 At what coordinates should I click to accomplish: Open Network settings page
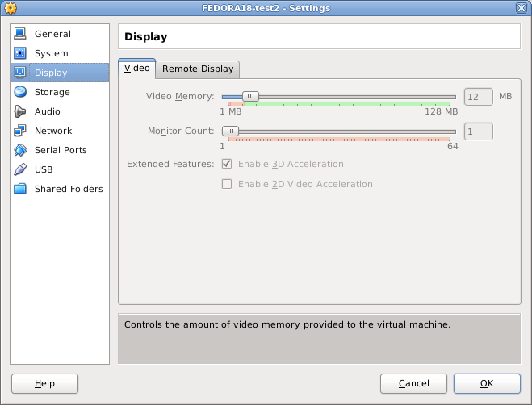[x=60, y=131]
